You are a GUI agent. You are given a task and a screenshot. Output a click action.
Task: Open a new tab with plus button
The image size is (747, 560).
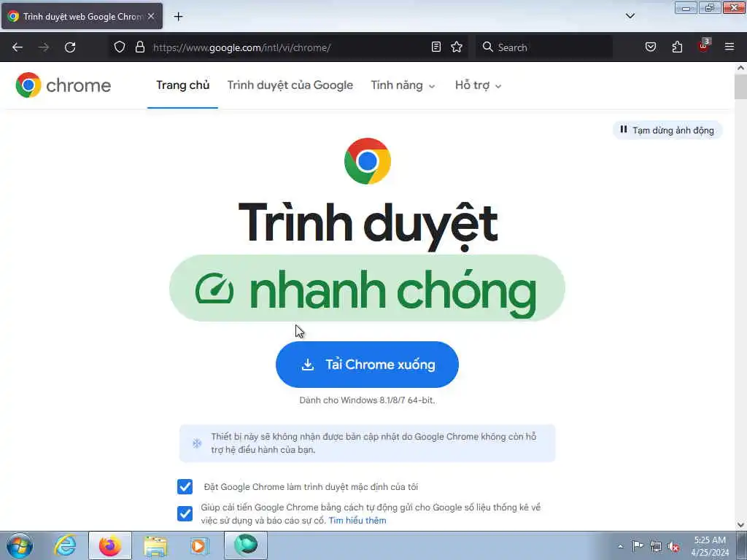coord(178,17)
